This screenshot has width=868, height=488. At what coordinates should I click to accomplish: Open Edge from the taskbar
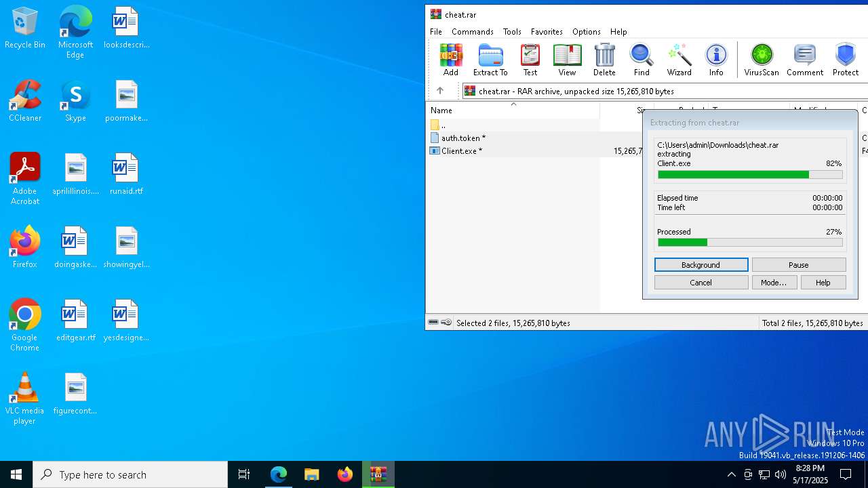(278, 474)
